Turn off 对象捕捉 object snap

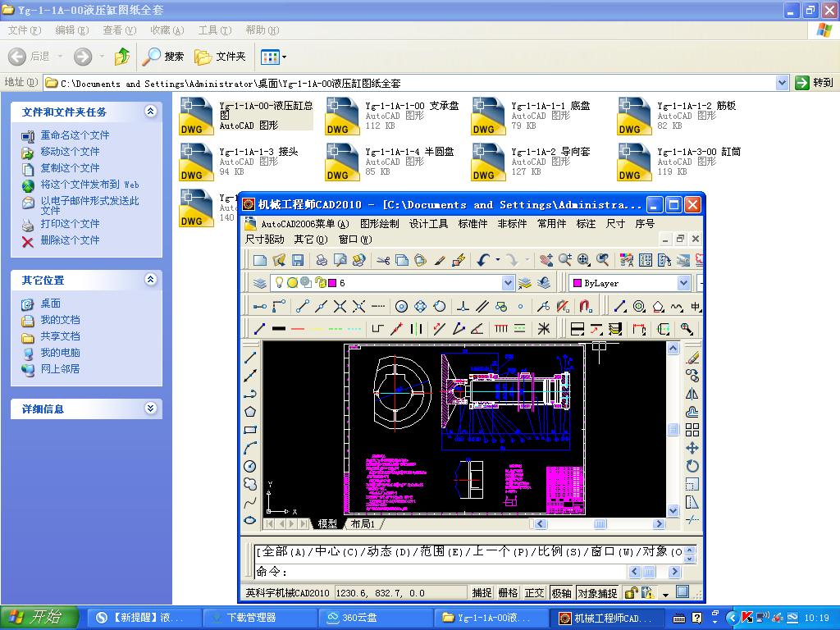pos(596,592)
